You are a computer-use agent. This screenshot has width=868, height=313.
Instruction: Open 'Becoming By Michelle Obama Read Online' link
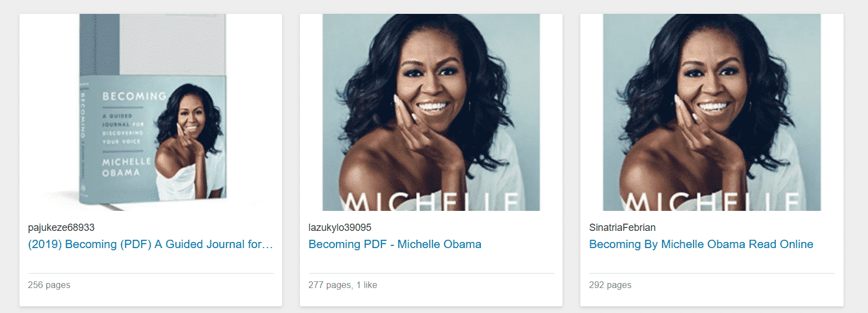coord(701,244)
